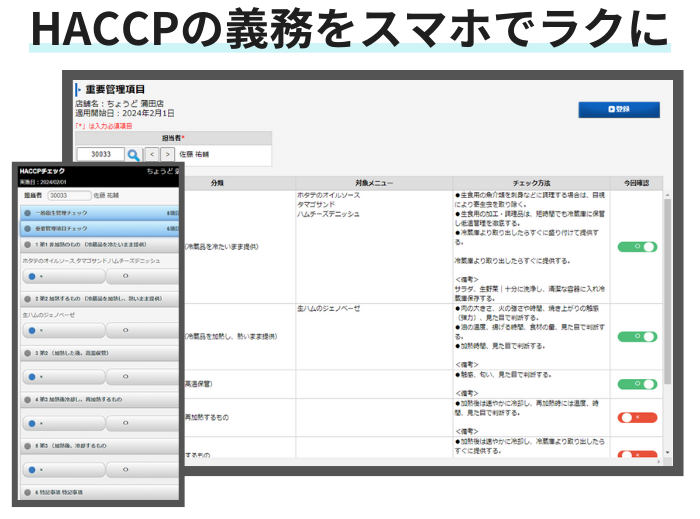700x519 pixels.
Task: Expand phone item 1 第1 非加熱のもの
Action: (100, 245)
